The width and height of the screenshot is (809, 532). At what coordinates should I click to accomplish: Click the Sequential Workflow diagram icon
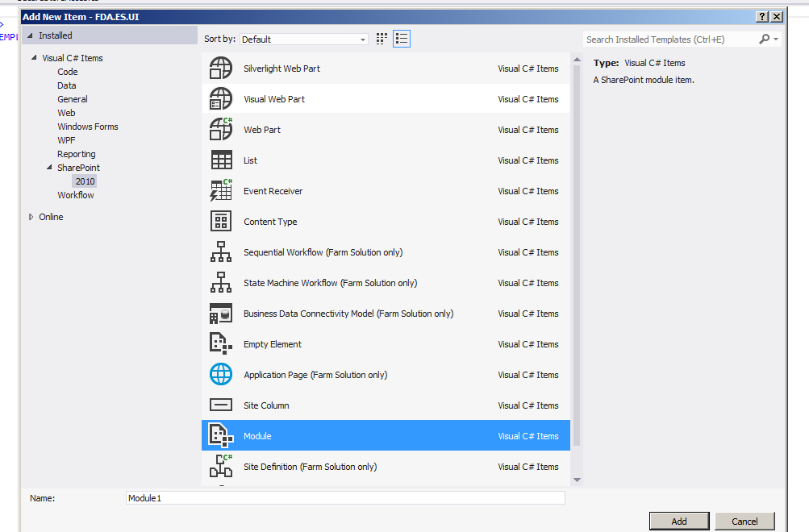click(x=220, y=252)
